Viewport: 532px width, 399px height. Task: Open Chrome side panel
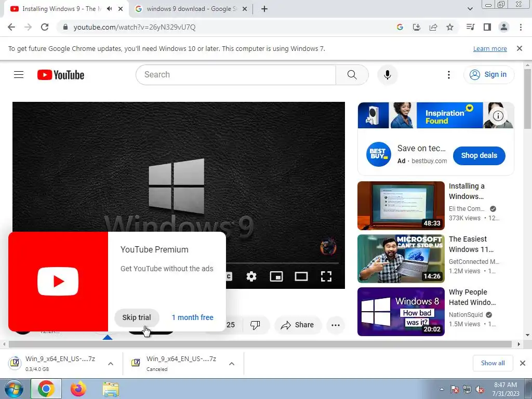tap(487, 27)
